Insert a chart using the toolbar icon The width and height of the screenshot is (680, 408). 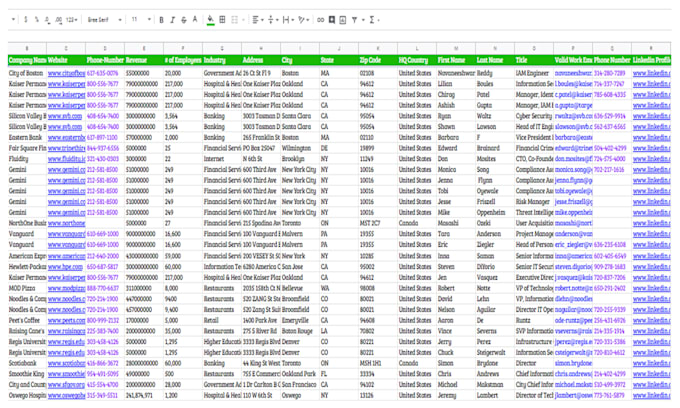(343, 20)
